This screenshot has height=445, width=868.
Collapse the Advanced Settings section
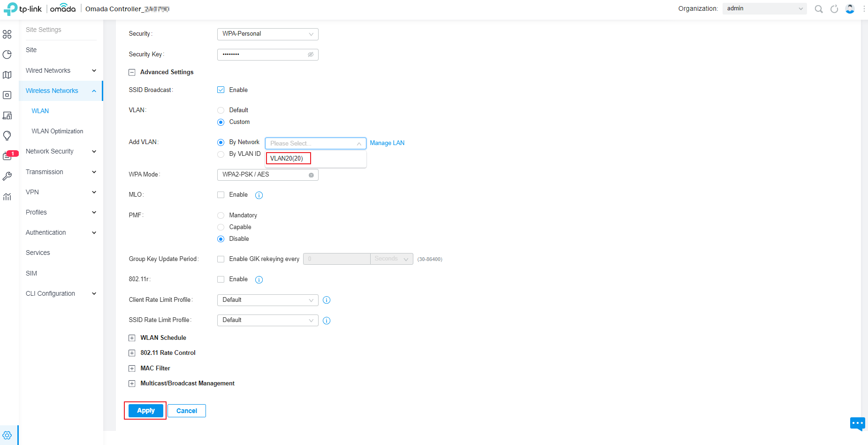pos(132,72)
